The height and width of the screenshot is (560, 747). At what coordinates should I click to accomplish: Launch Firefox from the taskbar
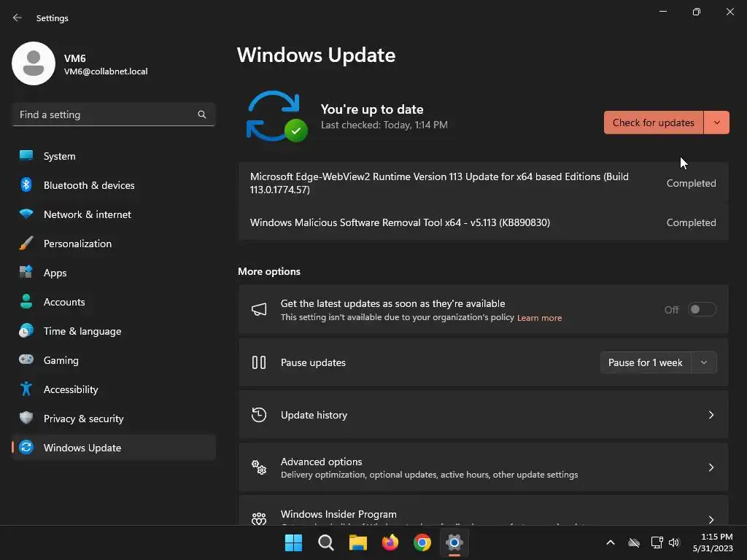[x=390, y=542]
